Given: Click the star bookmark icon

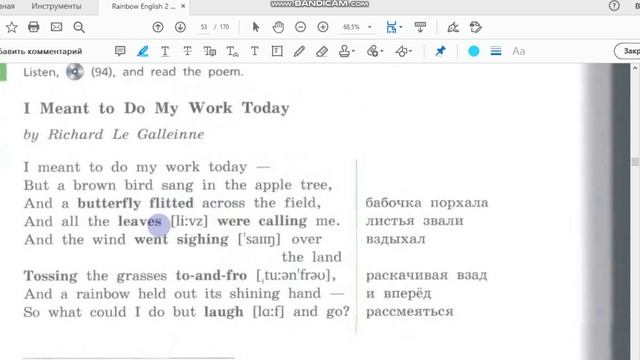Looking at the screenshot, I should tap(11, 27).
